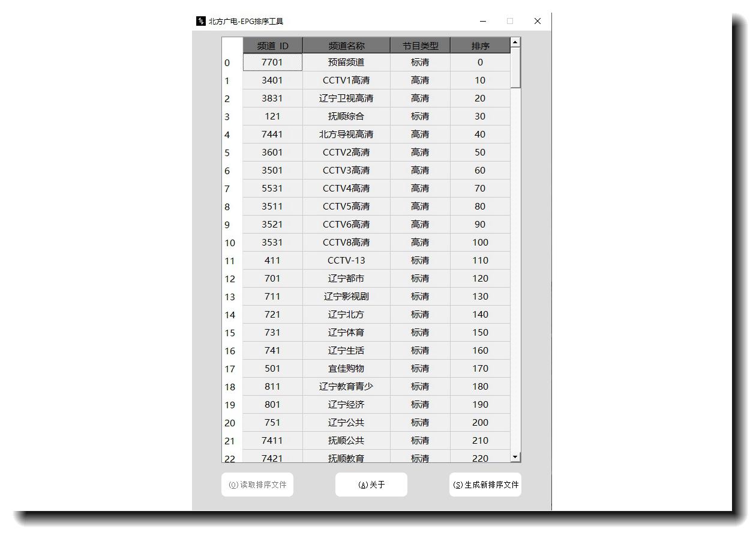Click the vertical scrollbar thumb
The image size is (756, 535).
coord(515,68)
